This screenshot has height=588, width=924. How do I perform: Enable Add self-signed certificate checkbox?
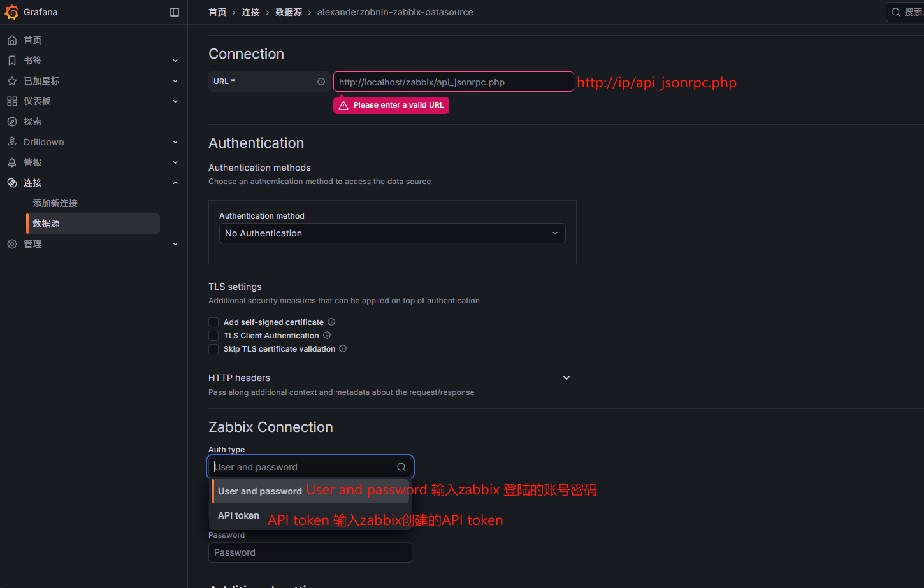pyautogui.click(x=213, y=322)
